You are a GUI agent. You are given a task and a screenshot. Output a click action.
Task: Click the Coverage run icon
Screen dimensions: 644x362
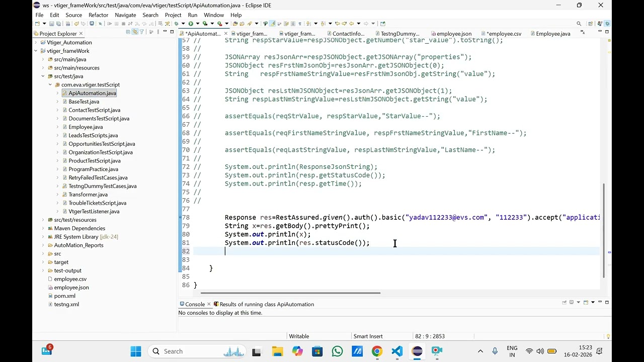(x=205, y=24)
